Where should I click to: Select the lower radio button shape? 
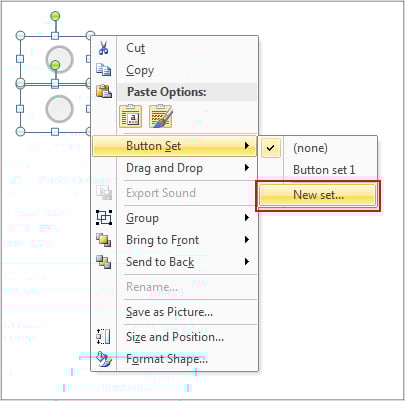[x=59, y=109]
